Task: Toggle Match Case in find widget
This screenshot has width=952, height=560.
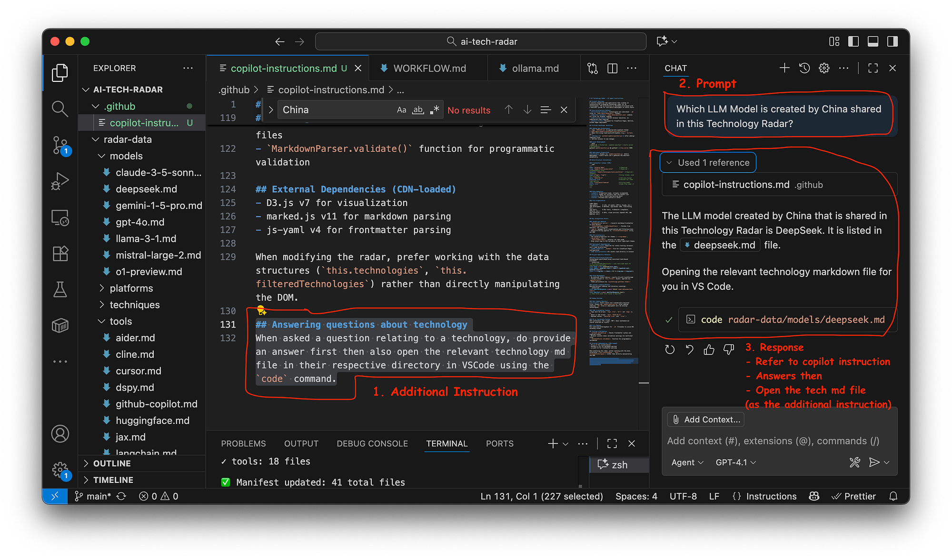Action: [401, 110]
